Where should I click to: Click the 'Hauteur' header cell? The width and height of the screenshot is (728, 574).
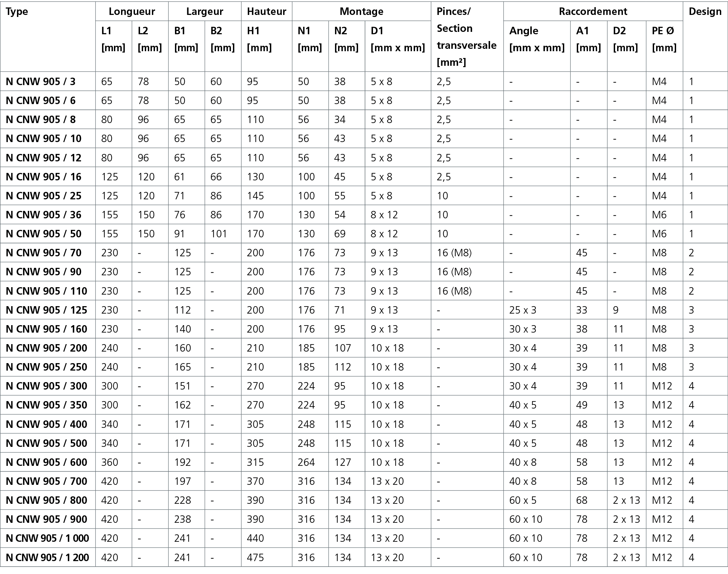[x=267, y=12]
